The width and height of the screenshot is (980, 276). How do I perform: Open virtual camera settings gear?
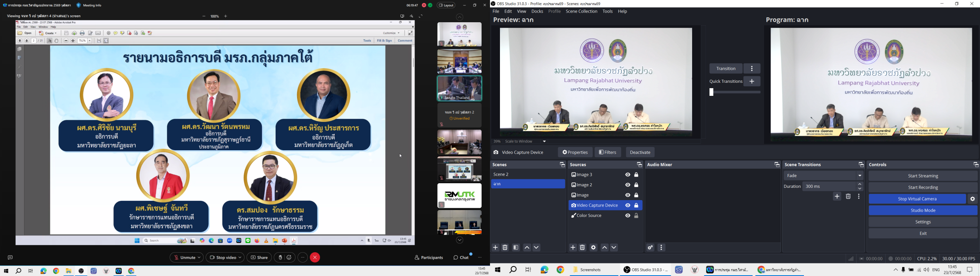click(972, 199)
